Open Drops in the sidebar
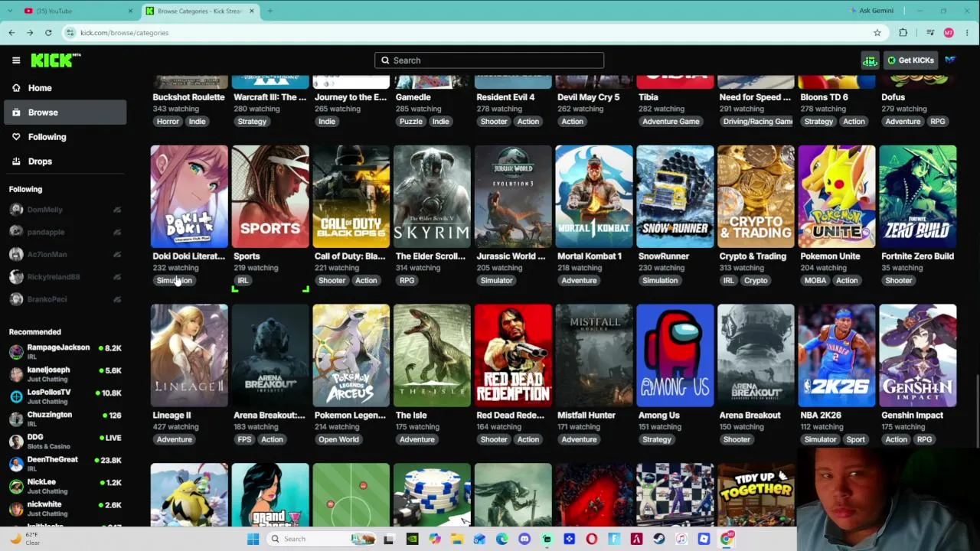This screenshot has height=551, width=980. pyautogui.click(x=64, y=161)
